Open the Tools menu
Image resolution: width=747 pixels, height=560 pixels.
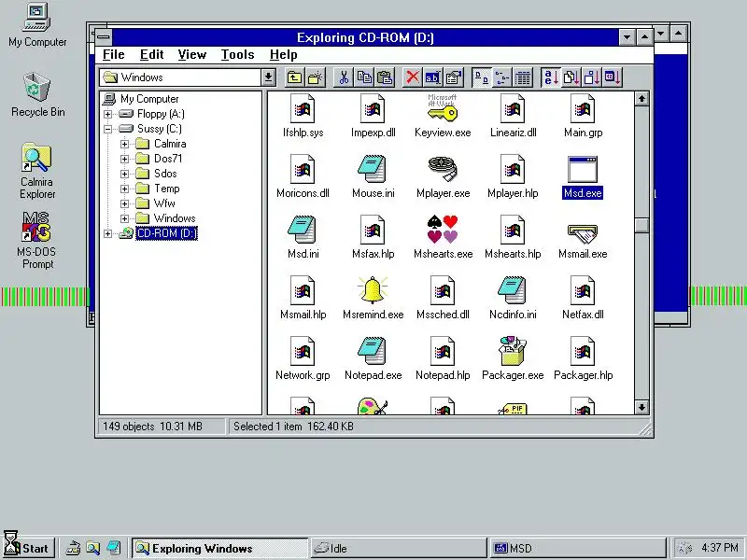click(x=237, y=55)
